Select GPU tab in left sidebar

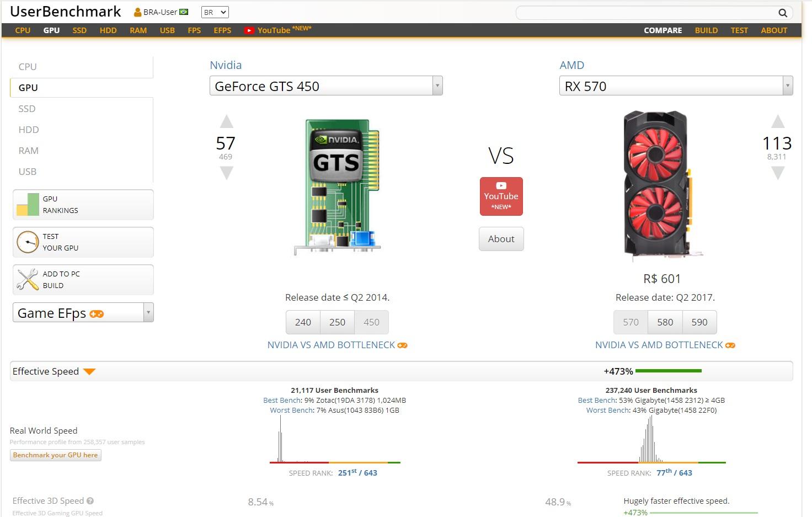point(82,88)
